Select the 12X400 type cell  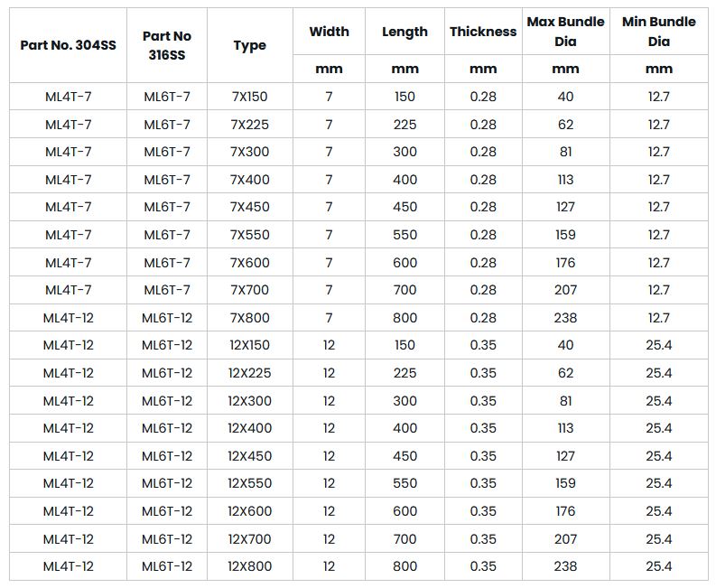click(x=249, y=428)
